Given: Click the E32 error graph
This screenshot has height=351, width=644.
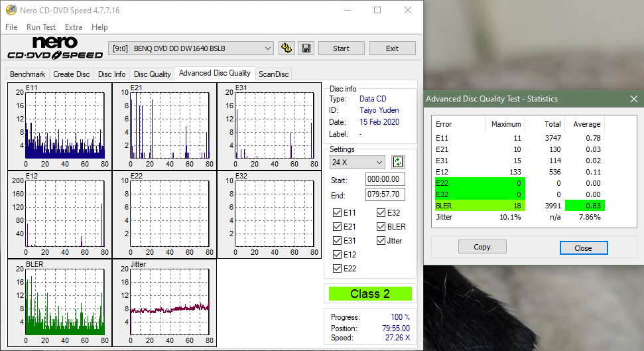Looking at the screenshot, I should pos(269,214).
